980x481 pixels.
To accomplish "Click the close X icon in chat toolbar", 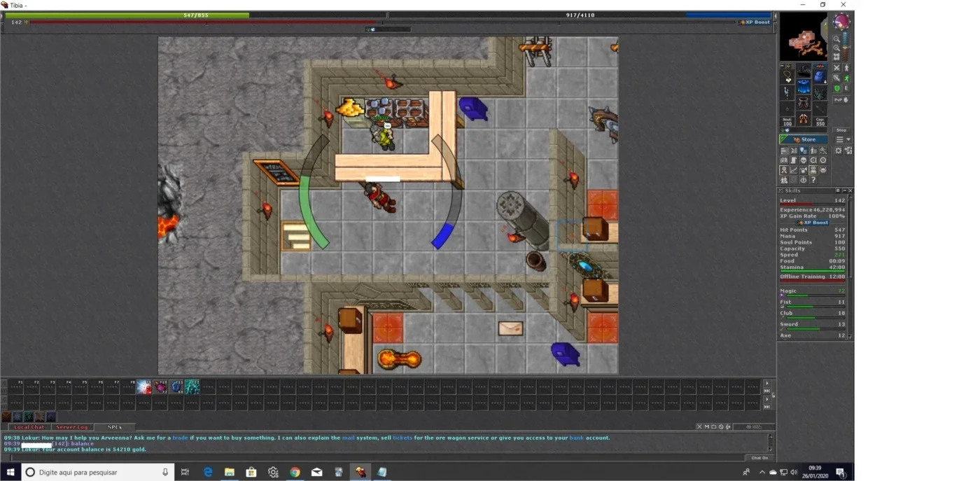I will (699, 426).
